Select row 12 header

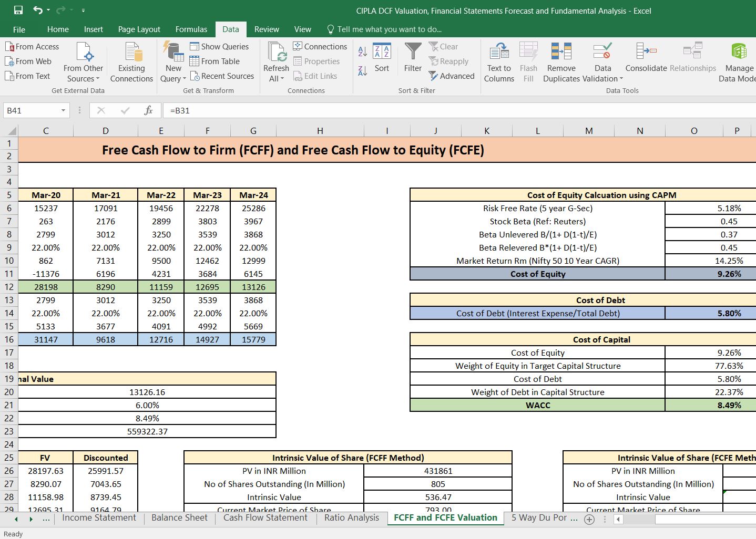pyautogui.click(x=9, y=287)
